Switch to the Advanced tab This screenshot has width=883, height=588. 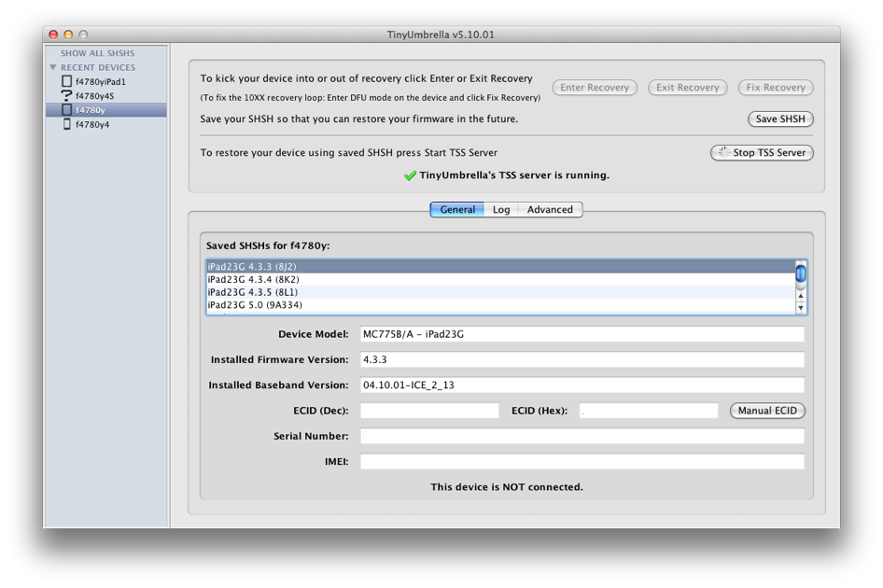[x=550, y=209]
